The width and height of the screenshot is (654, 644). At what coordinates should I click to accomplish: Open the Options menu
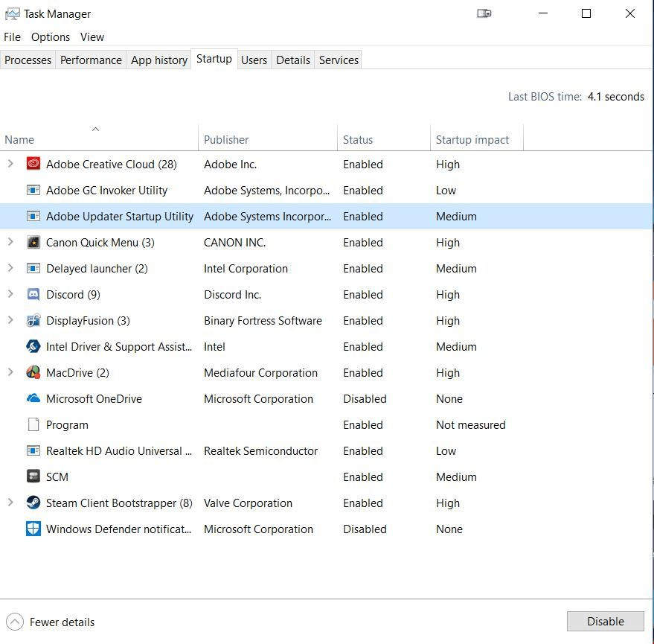(x=50, y=36)
